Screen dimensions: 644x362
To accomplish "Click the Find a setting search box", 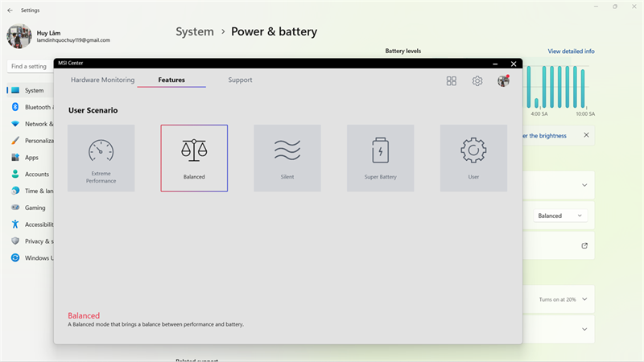I will [31, 66].
